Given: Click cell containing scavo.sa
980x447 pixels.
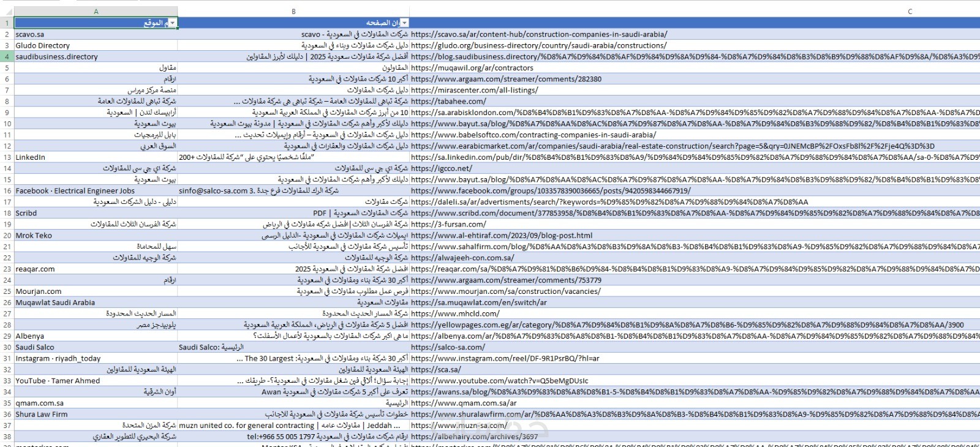Looking at the screenshot, I should (x=96, y=35).
